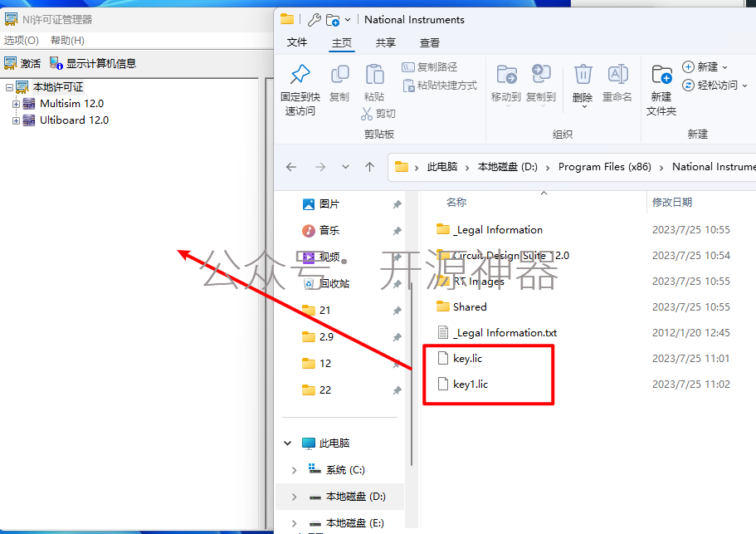Collapse the This PC (此电脑) node

[x=288, y=443]
